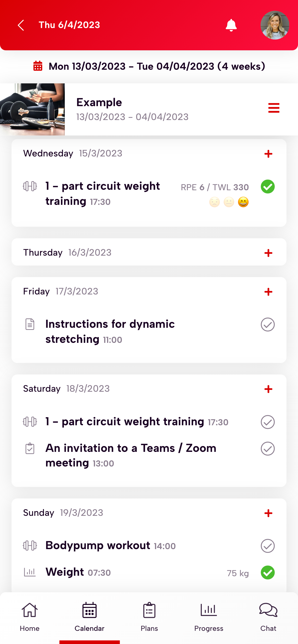Uncheck Wednesday's completed circuit weight training
The width and height of the screenshot is (298, 644).
268,186
